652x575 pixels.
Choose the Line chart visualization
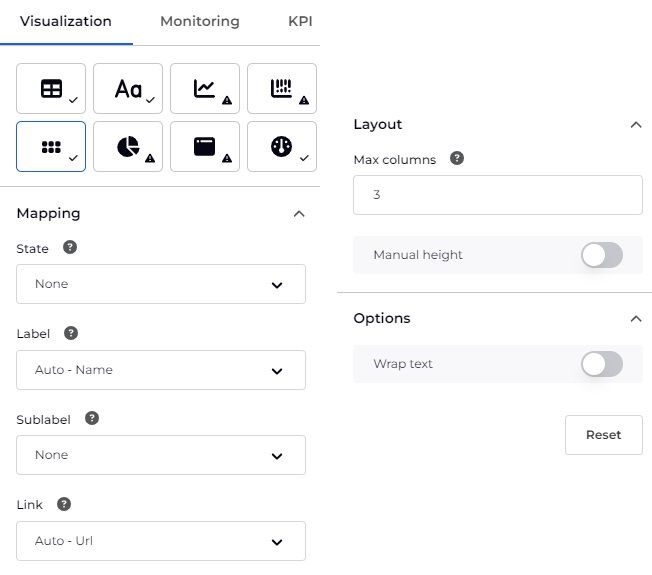click(205, 88)
